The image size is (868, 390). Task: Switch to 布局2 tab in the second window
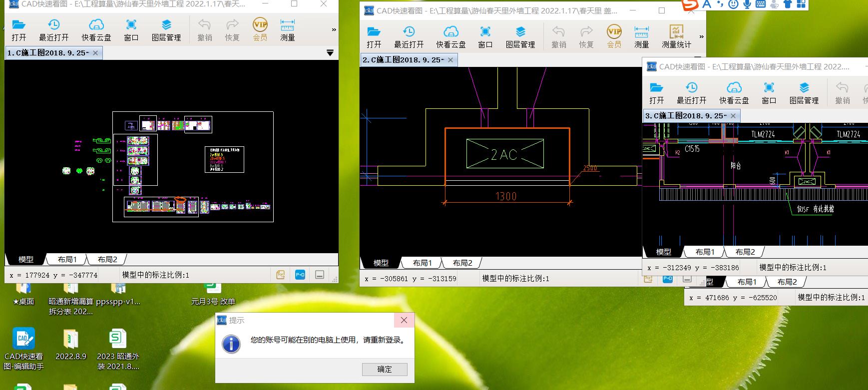coord(462,263)
